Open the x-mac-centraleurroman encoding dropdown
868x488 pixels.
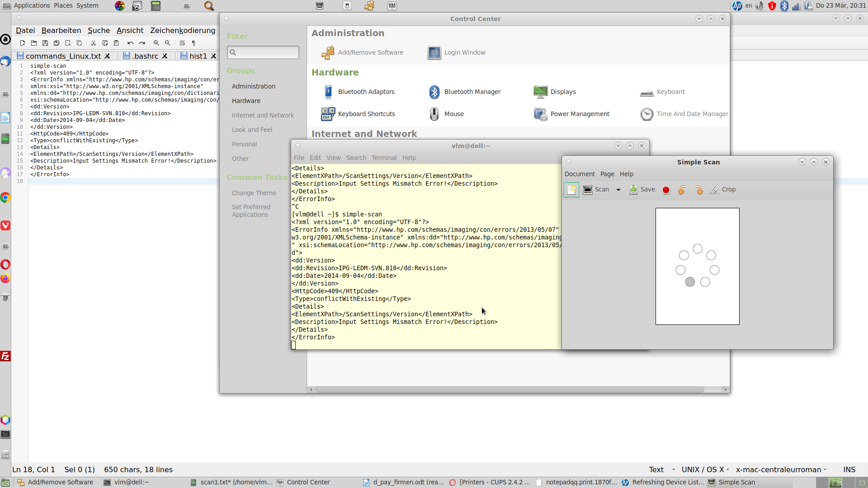[781, 469]
